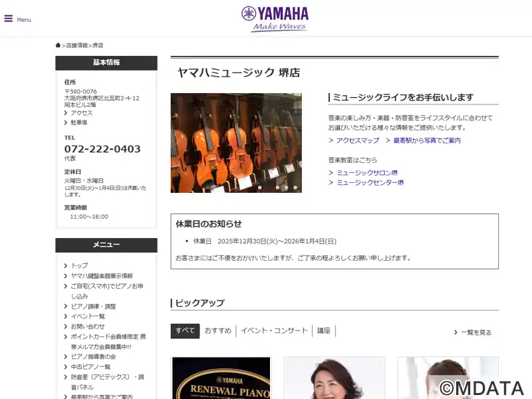
Task: Select first slideshow dot indicator
Action: (x=259, y=188)
